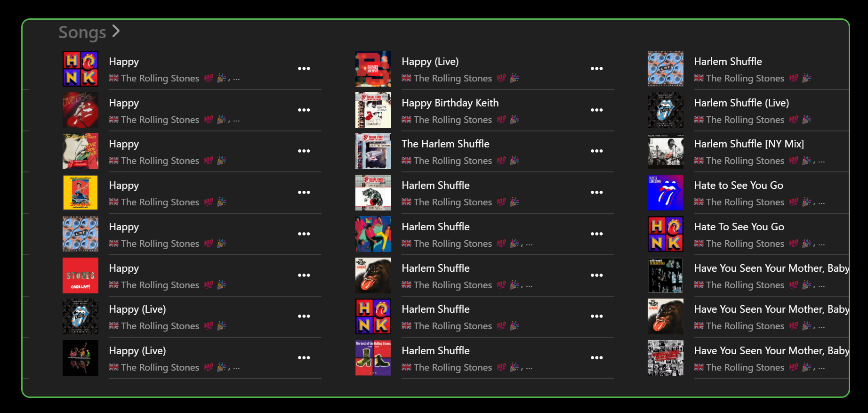
Task: Click the red STONES album cover beside Happy
Action: point(80,275)
